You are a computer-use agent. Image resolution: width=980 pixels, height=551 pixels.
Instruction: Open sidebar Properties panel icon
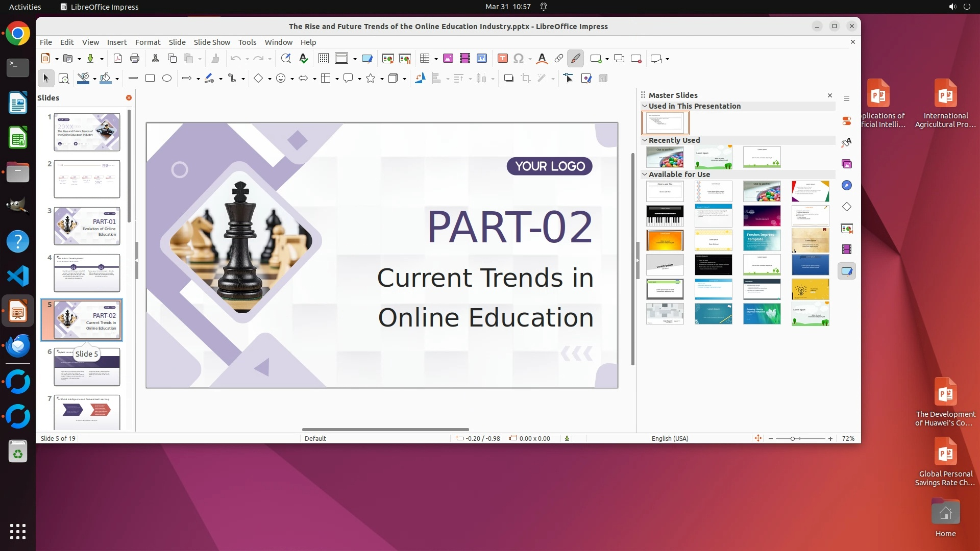847,121
